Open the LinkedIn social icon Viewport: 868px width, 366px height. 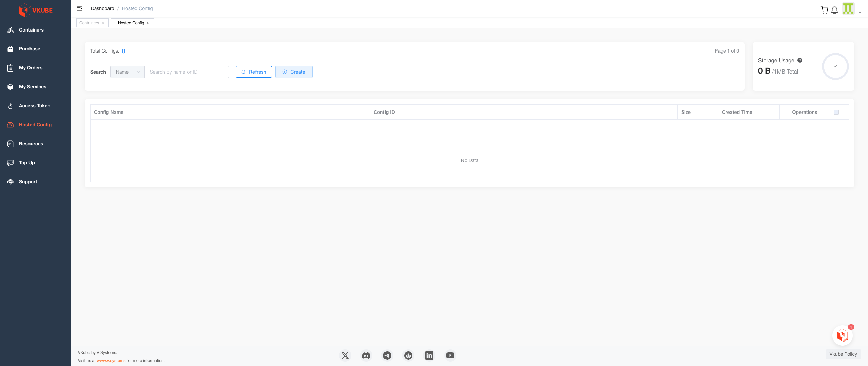click(x=429, y=355)
